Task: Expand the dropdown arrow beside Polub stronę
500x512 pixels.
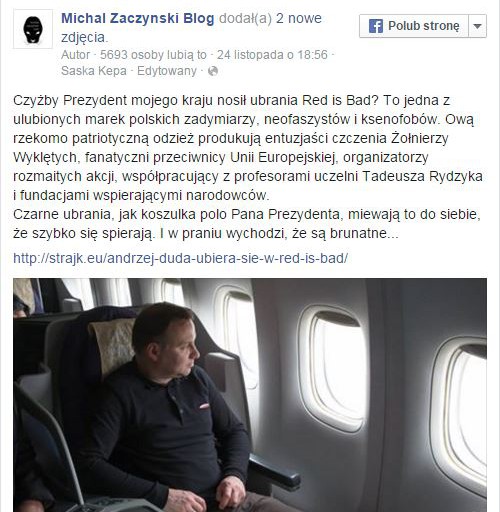Action: 477,26
